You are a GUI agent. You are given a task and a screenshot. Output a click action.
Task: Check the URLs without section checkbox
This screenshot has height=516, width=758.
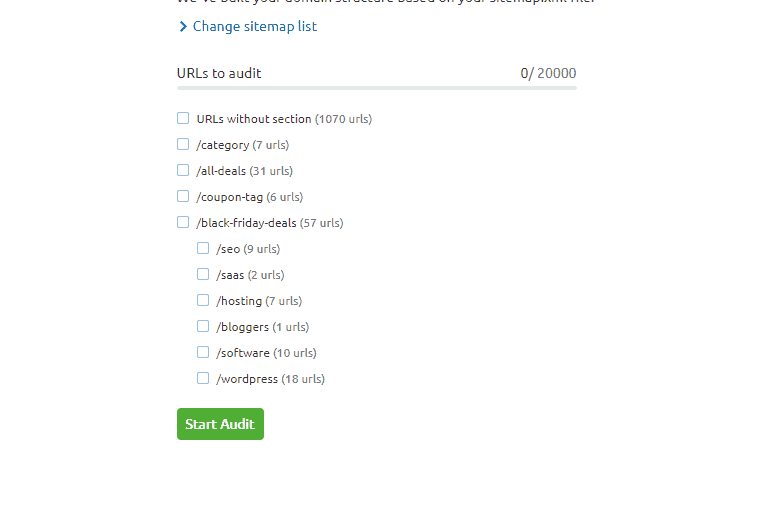point(183,118)
